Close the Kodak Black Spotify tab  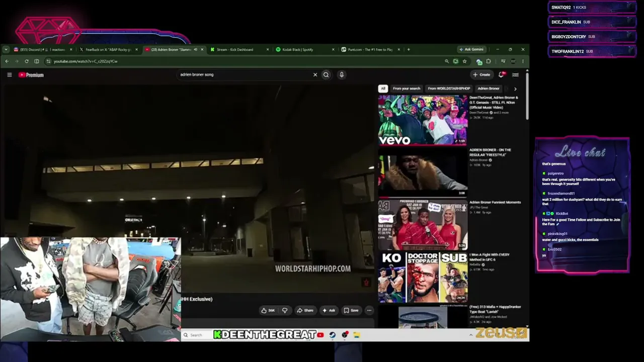click(333, 49)
